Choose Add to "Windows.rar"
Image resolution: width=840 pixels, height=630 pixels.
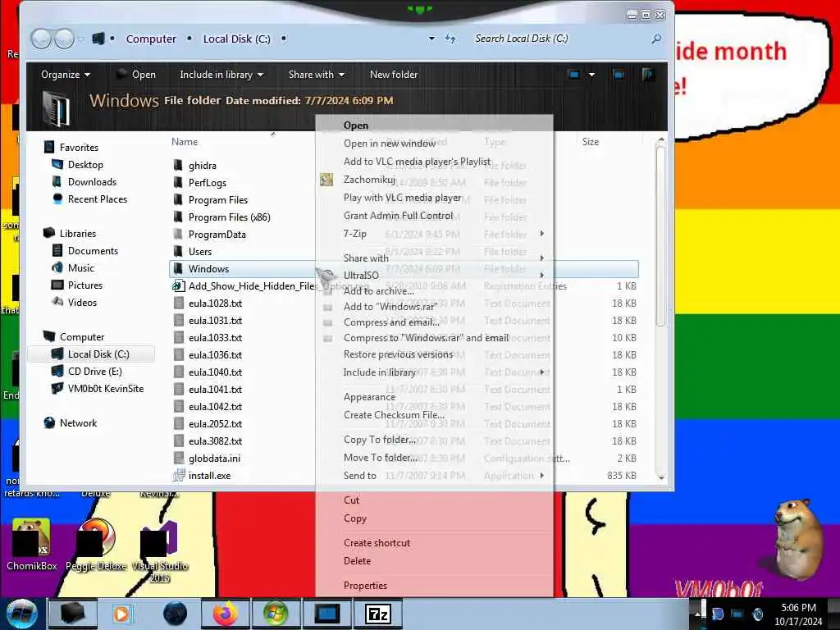pos(390,307)
